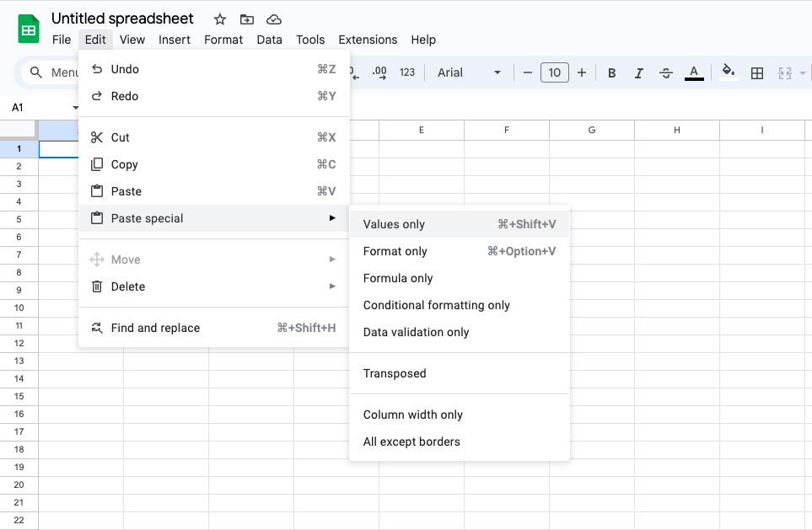
Task: Select Cut in the Edit menu
Action: pyautogui.click(x=214, y=137)
